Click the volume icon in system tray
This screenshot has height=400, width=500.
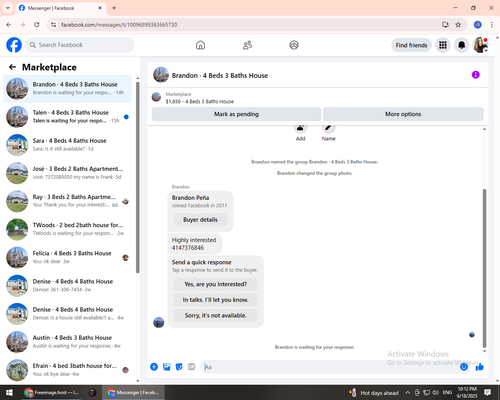(435, 393)
